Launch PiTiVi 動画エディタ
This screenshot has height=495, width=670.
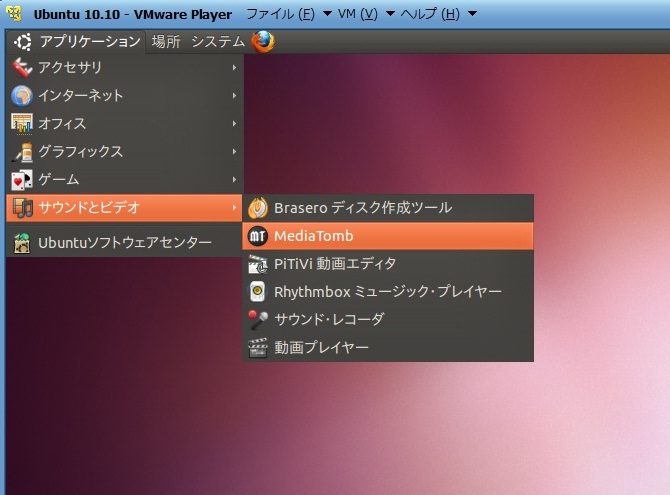388,264
